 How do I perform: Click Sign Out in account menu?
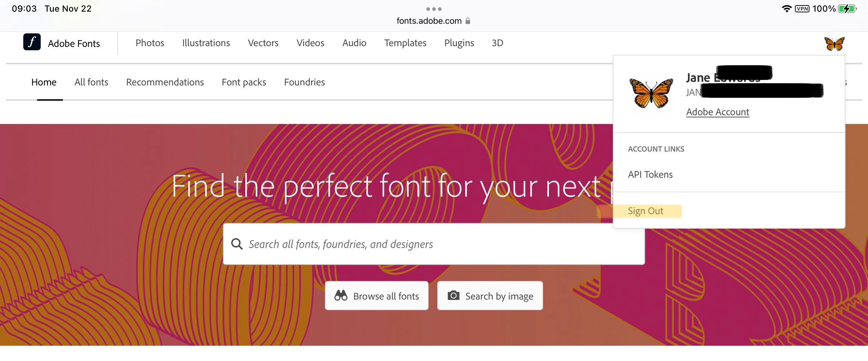646,211
